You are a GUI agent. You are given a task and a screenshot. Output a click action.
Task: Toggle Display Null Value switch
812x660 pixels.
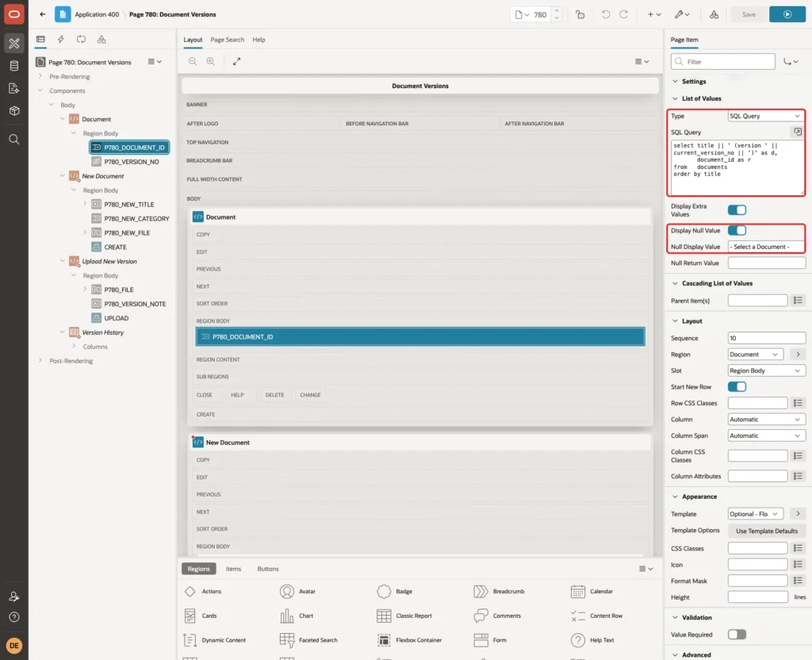coord(737,231)
